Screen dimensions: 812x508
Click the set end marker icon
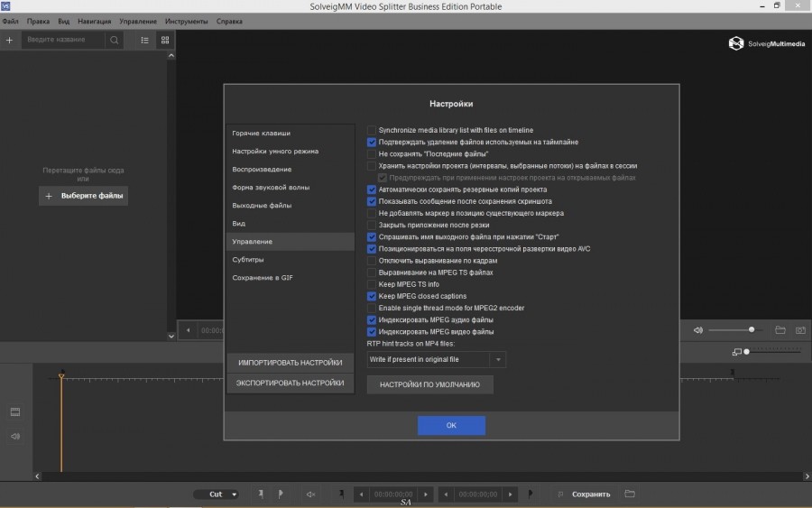531,494
